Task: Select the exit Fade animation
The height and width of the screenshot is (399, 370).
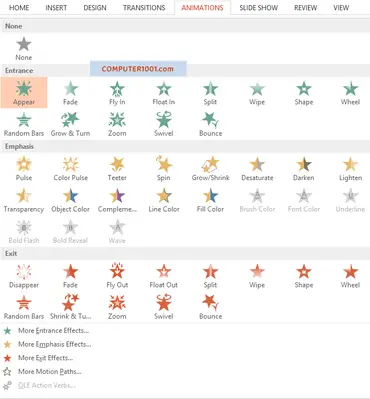Action: [70, 276]
